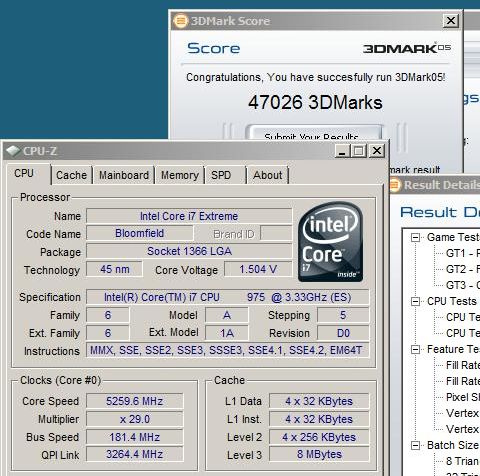Select the 8 Triangles batch row
This screenshot has height=476, width=480.
[463, 461]
